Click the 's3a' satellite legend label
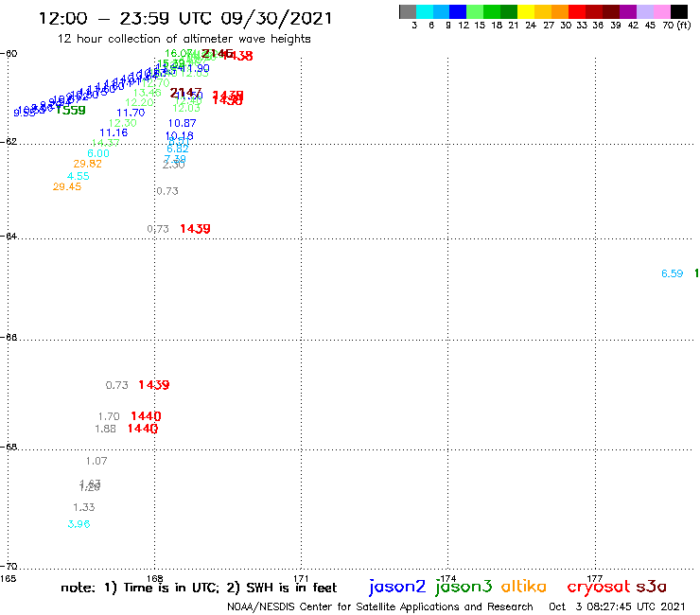Viewport: 700px width, 615px height. (x=651, y=587)
